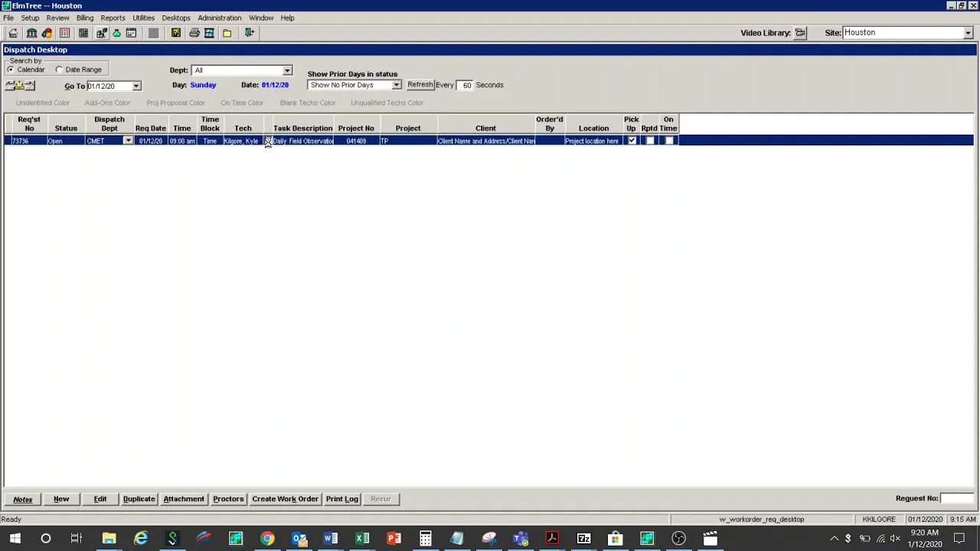Click the Edit button
The image size is (980, 551).
click(100, 499)
